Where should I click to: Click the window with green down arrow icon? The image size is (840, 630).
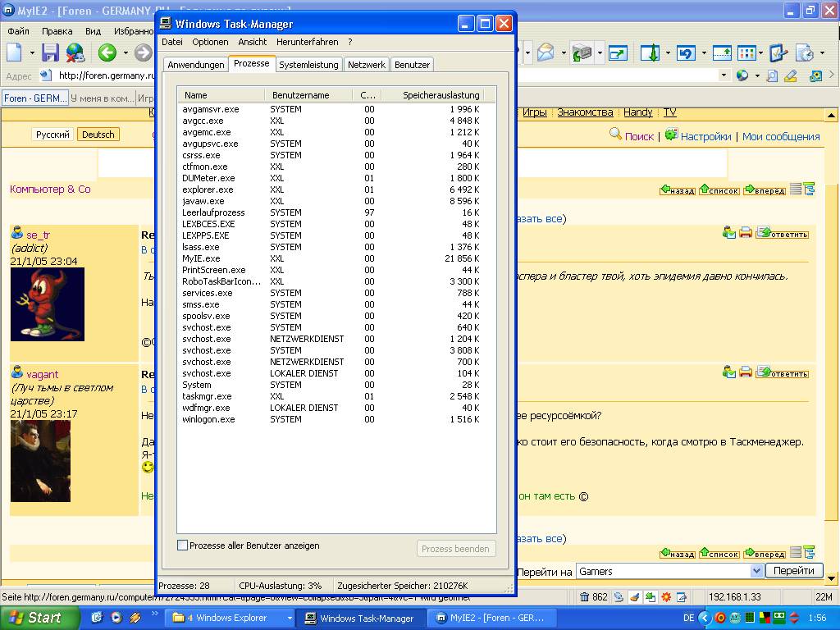pos(650,52)
